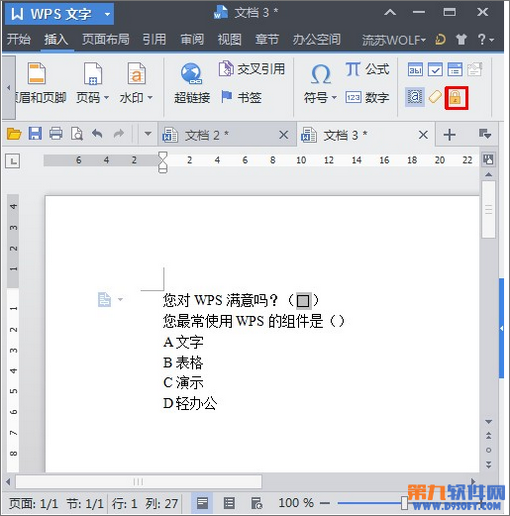The height and width of the screenshot is (516, 510).
Task: Open the 流苏WOLF account dropdown
Action: [394, 40]
